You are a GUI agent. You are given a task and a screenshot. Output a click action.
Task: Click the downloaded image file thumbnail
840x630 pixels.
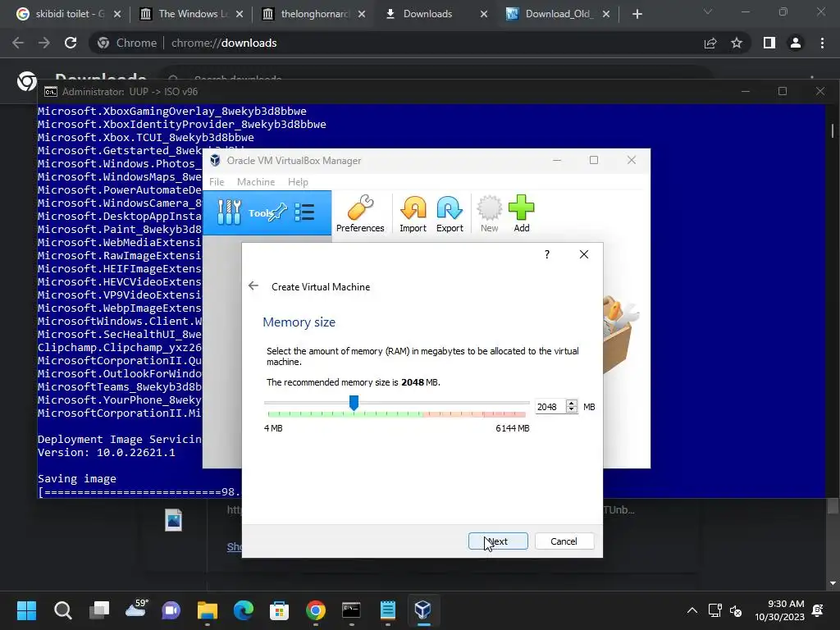pos(173,520)
